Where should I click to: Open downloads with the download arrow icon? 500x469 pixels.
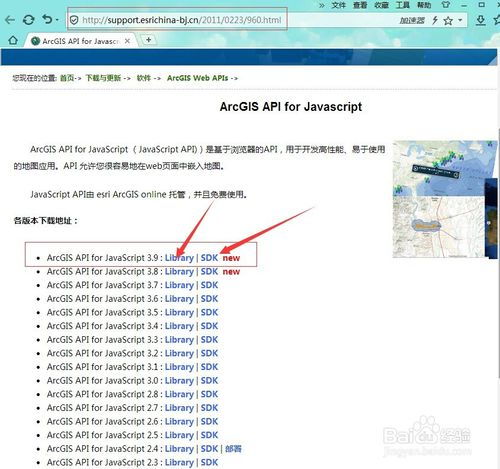[x=480, y=20]
